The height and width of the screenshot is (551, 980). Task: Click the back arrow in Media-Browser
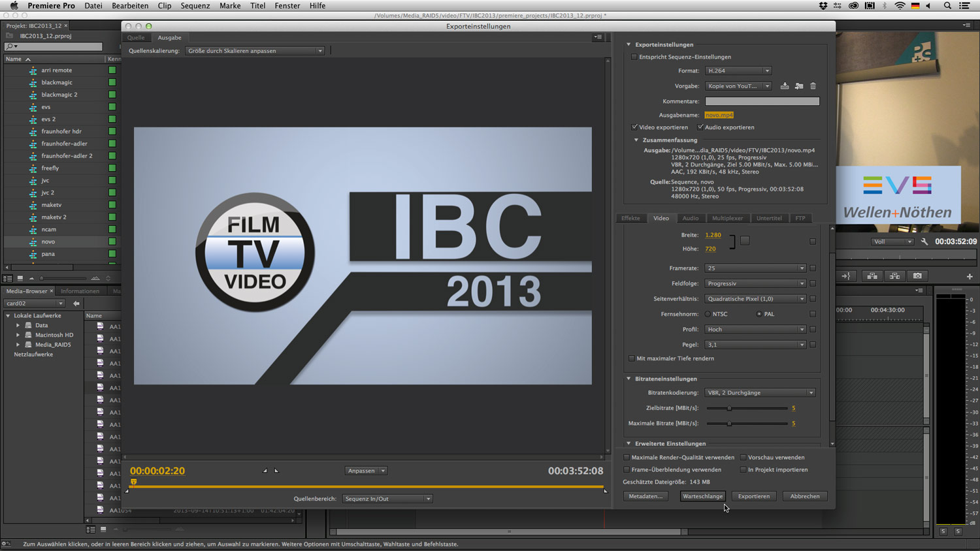(x=76, y=304)
